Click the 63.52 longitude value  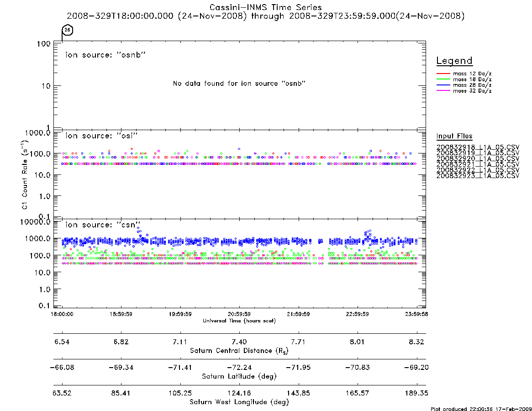[62, 393]
